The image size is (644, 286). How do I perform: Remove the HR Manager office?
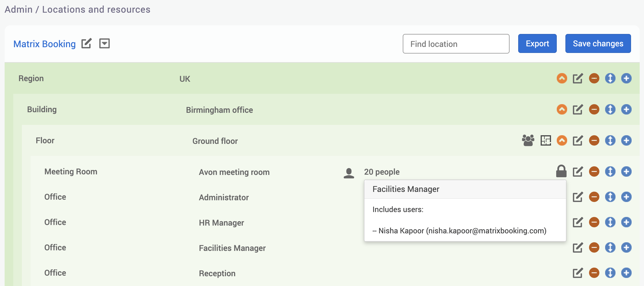click(594, 222)
